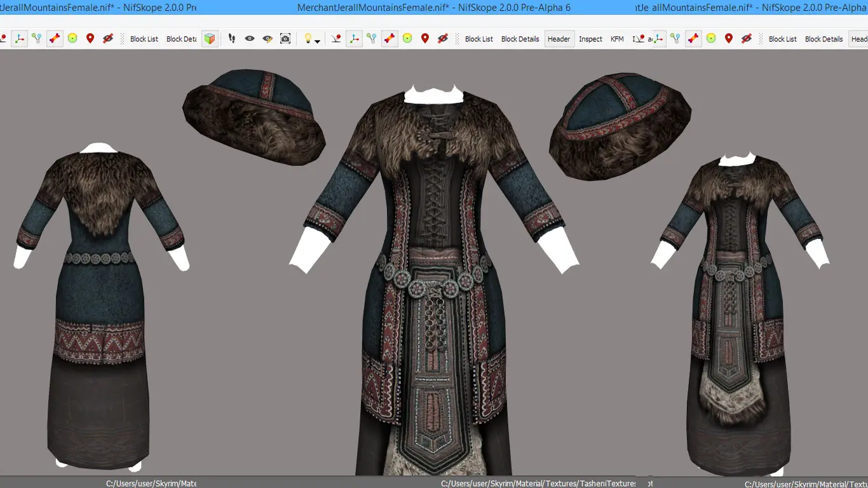Open the KFM panel
Screen dimensions: 868x488
[617, 39]
